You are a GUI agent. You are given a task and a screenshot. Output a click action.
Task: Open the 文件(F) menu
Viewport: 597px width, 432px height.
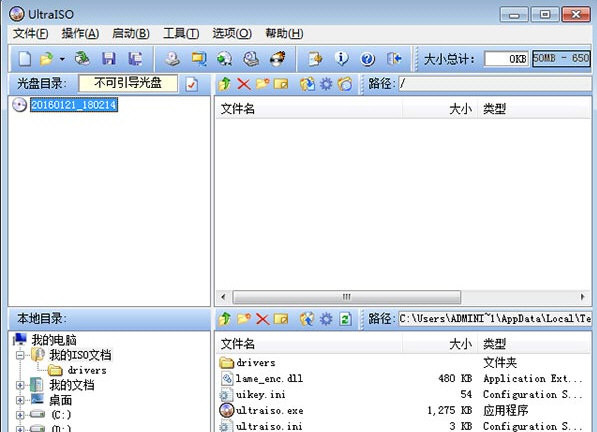(x=30, y=33)
